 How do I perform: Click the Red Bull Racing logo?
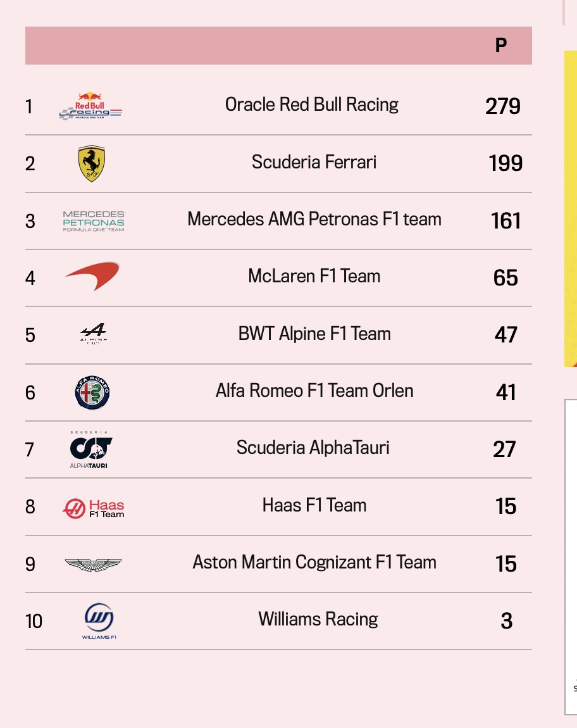point(90,106)
